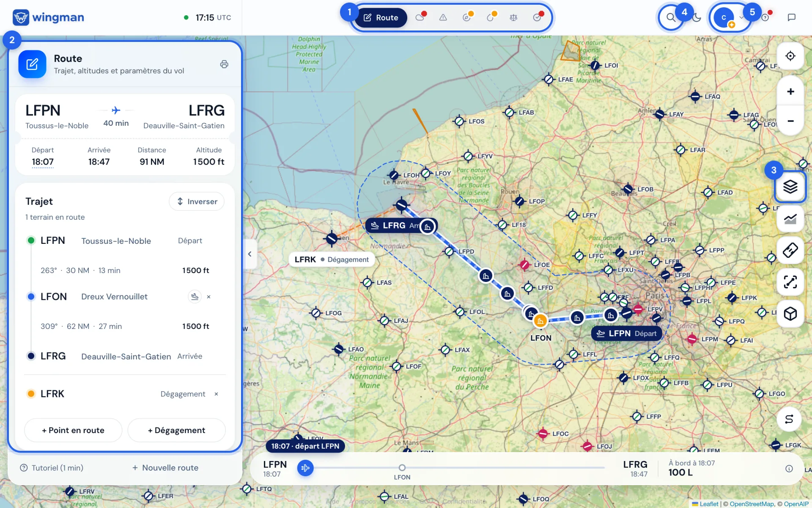The height and width of the screenshot is (508, 812).
Task: Open the help question-mark icon
Action: [x=765, y=18]
